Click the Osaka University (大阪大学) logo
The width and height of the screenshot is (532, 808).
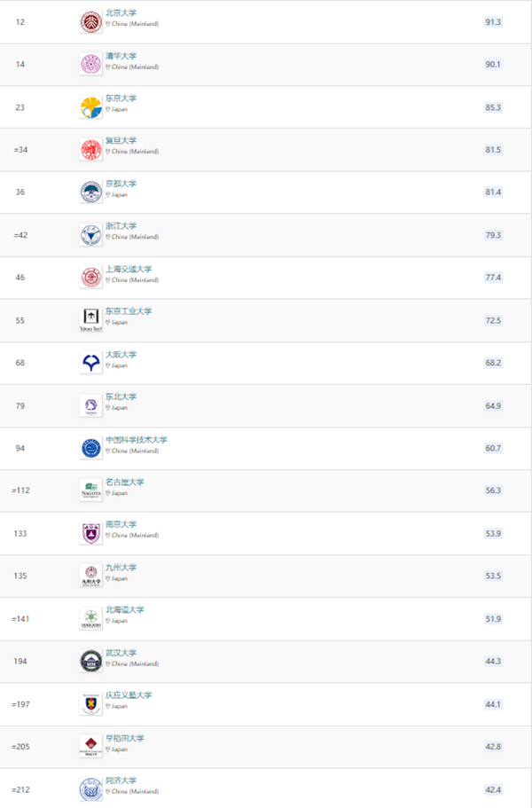click(x=91, y=363)
